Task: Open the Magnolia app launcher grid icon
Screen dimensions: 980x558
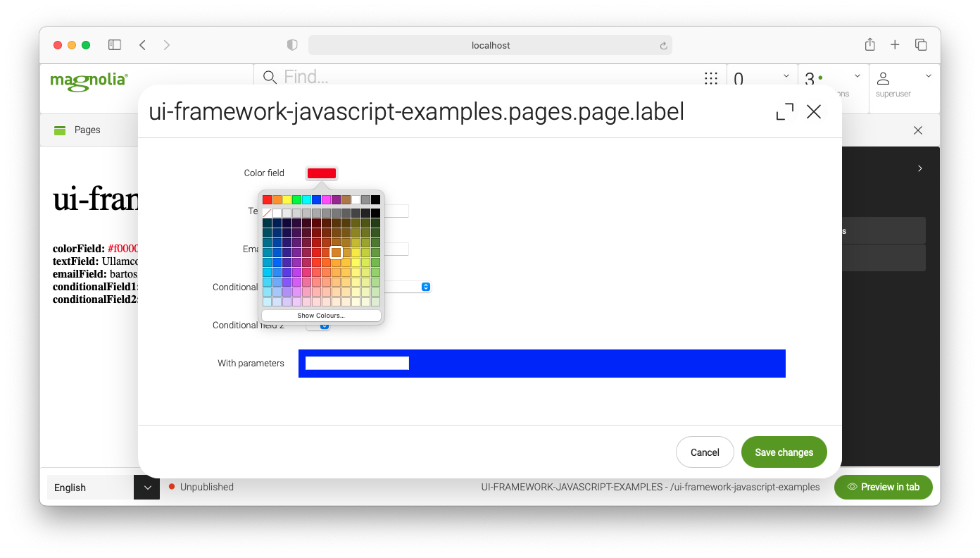Action: pyautogui.click(x=711, y=78)
